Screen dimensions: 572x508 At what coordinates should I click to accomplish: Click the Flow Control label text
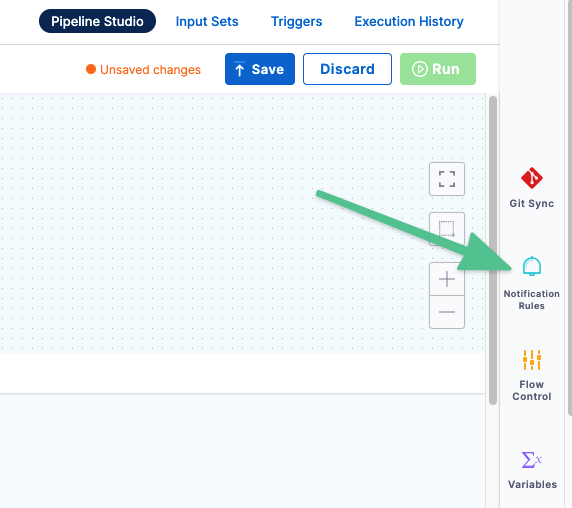point(532,390)
